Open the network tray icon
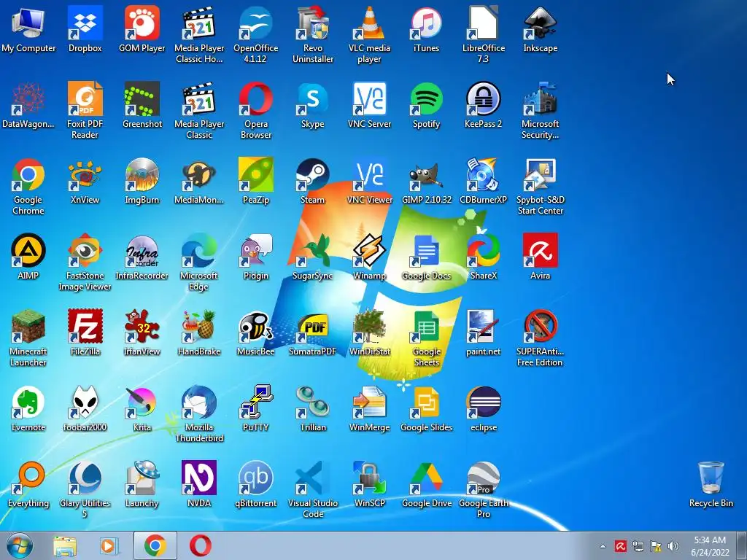The image size is (747, 560). pyautogui.click(x=638, y=546)
